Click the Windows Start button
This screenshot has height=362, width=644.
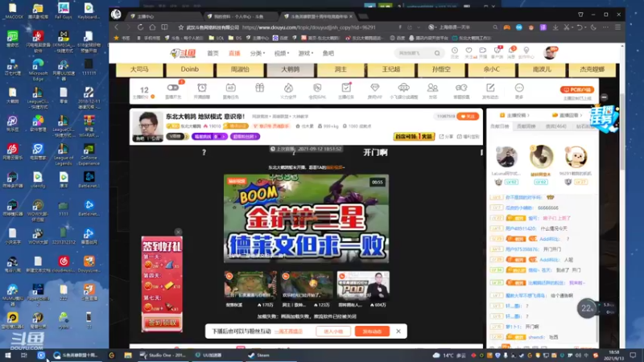(x=7, y=355)
